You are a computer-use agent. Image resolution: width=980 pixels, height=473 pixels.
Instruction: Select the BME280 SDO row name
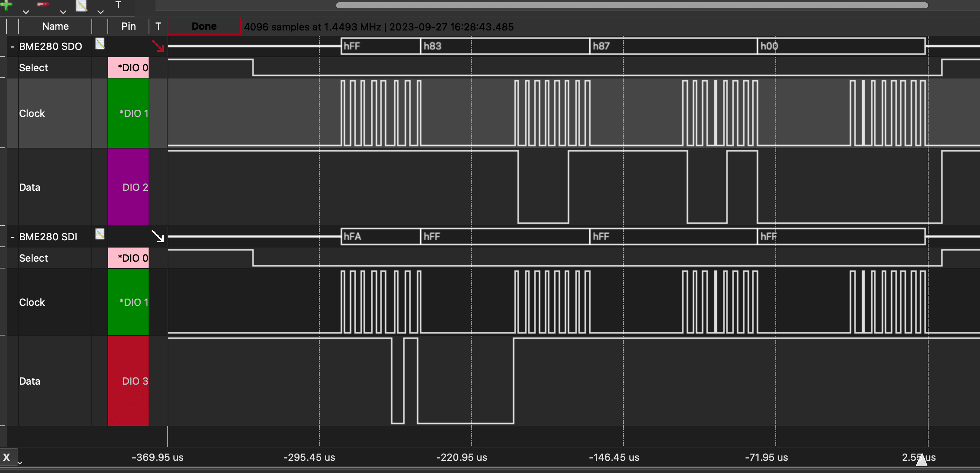coord(51,46)
